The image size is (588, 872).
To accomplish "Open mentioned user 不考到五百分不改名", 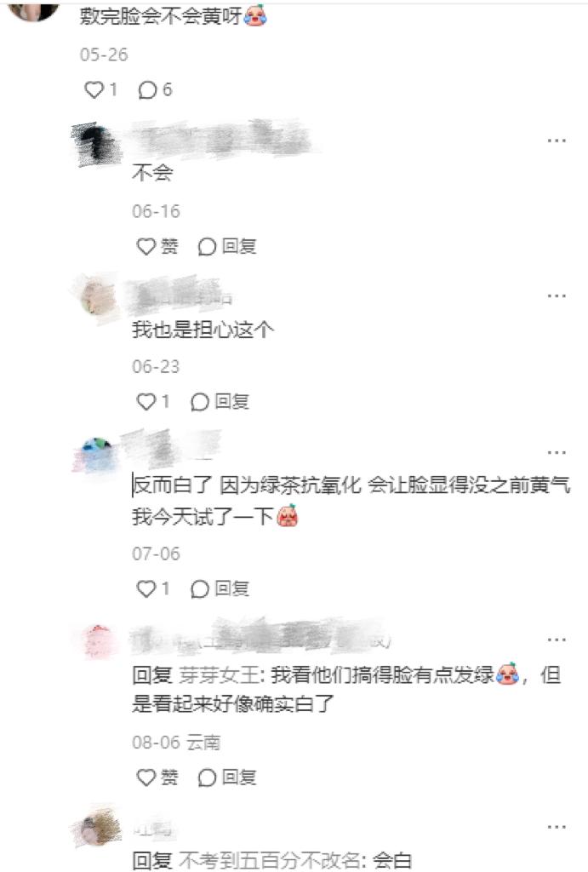I will pyautogui.click(x=269, y=862).
